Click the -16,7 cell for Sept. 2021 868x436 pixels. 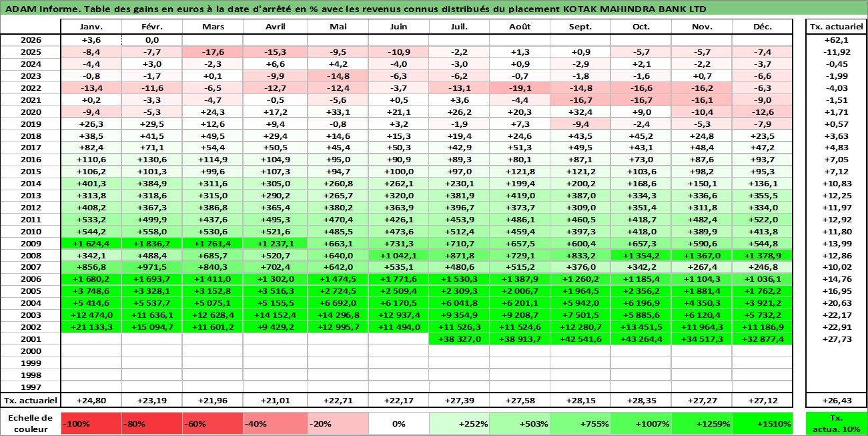pos(580,100)
